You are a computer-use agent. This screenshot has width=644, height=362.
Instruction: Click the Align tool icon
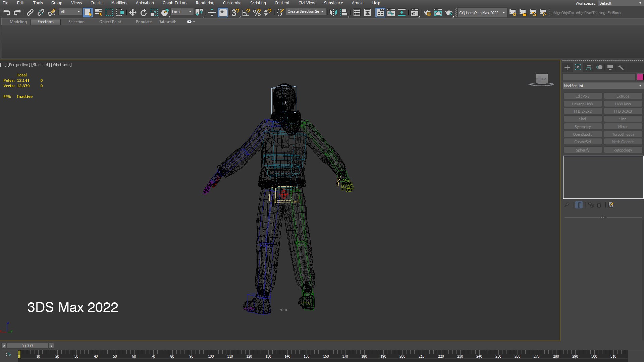point(344,13)
